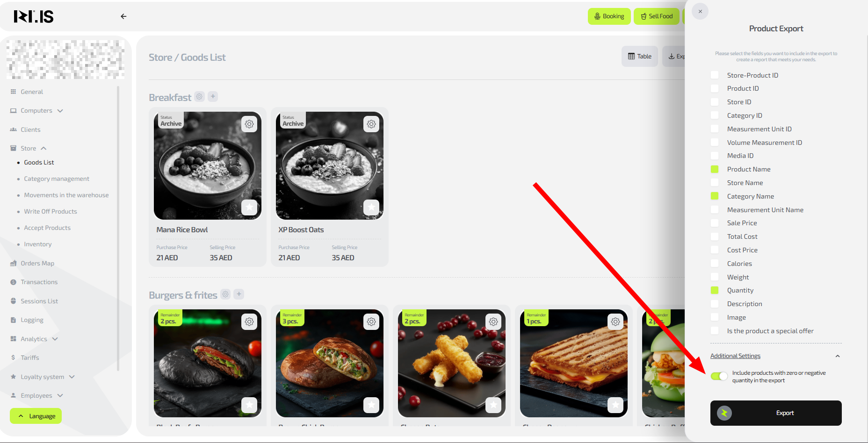Tick the Sale Price checkbox
868x443 pixels.
coord(715,223)
